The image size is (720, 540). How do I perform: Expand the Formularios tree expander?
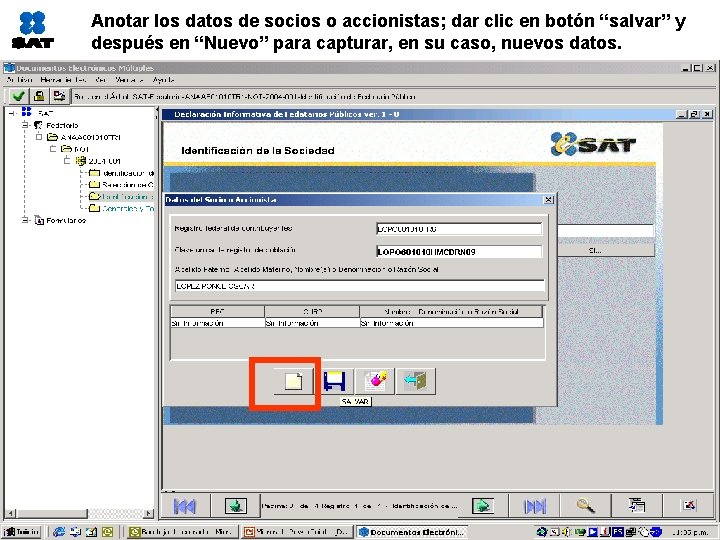click(x=25, y=220)
